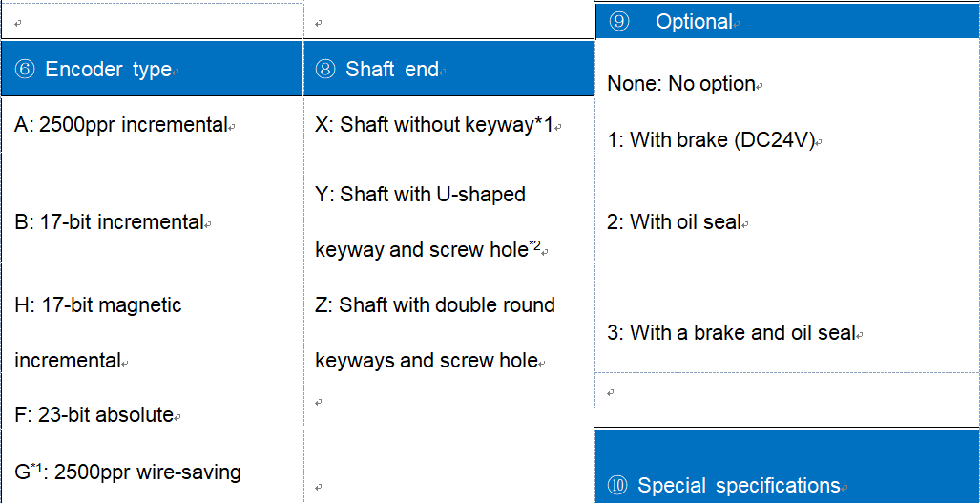Click 'X: Shaft without keyway' text

pyautogui.click(x=434, y=125)
